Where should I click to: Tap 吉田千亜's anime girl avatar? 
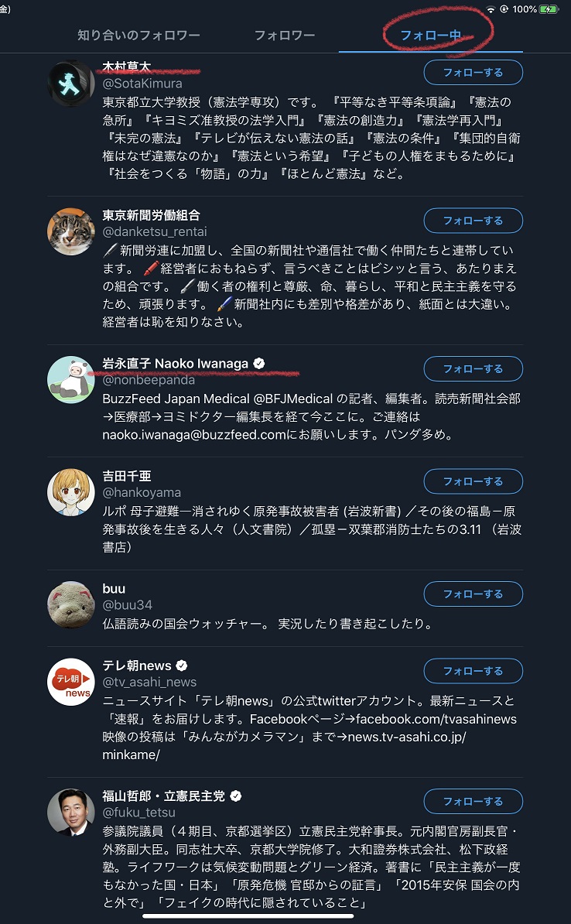tap(70, 492)
